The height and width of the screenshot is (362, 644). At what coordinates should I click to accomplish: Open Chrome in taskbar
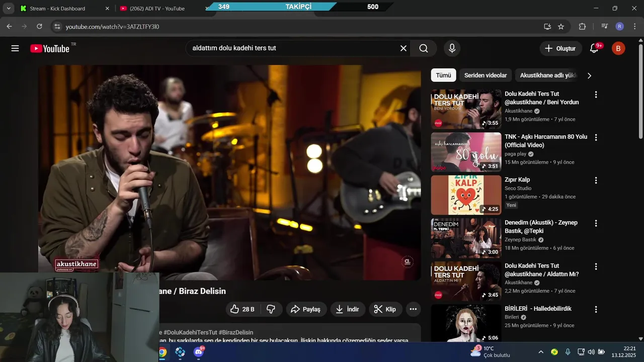(x=163, y=352)
